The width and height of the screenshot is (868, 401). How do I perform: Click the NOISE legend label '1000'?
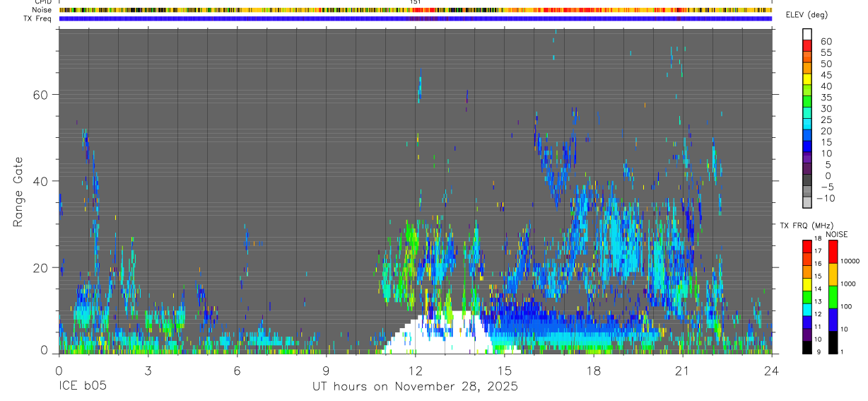pos(848,284)
